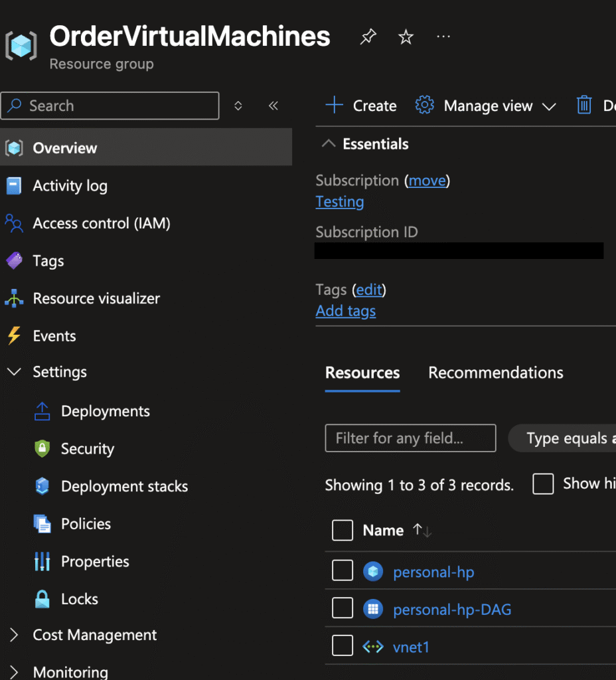Screen dimensions: 616x680
Task: Tick the select-all checkbox beside Name
Action: pos(343,531)
